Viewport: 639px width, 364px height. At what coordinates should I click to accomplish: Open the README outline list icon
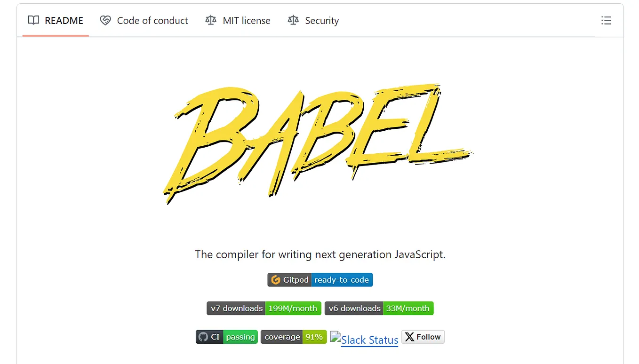tap(606, 20)
